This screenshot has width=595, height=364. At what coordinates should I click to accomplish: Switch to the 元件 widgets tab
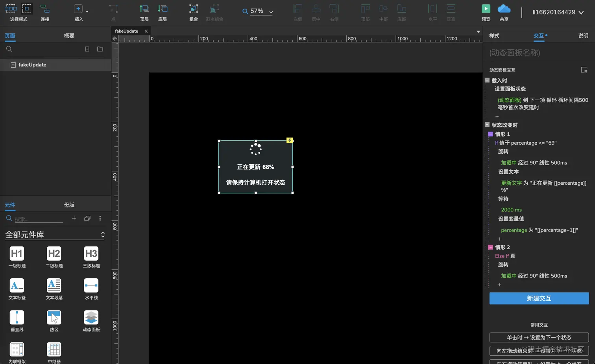(x=10, y=205)
